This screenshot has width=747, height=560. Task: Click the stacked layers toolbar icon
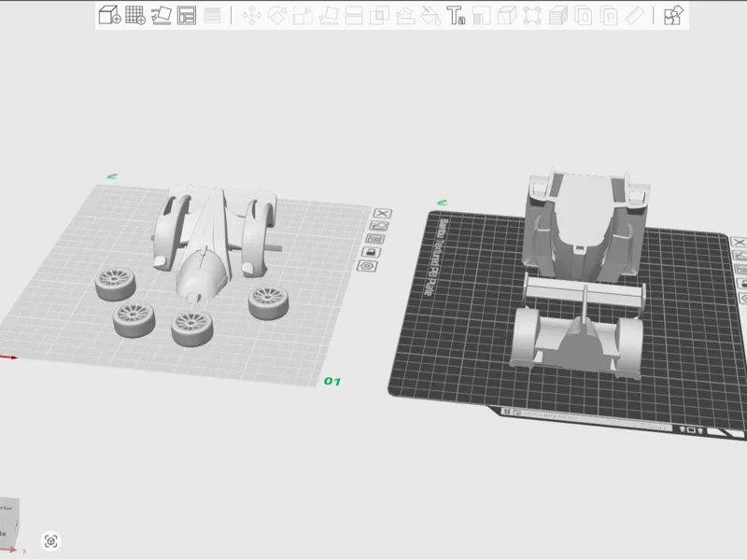(557, 16)
